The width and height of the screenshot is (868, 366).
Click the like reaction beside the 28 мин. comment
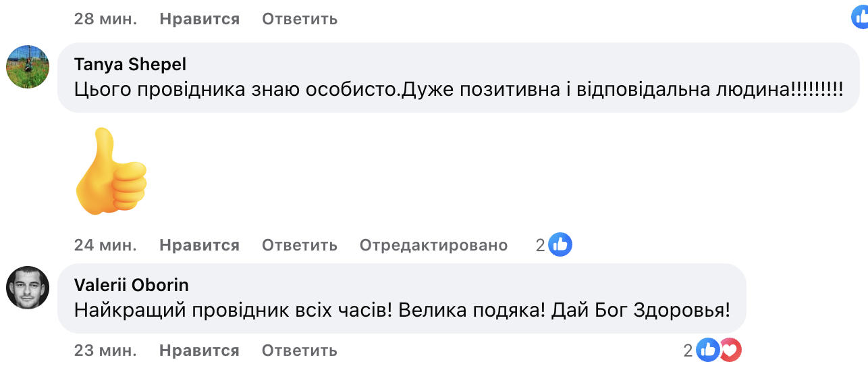click(x=859, y=17)
